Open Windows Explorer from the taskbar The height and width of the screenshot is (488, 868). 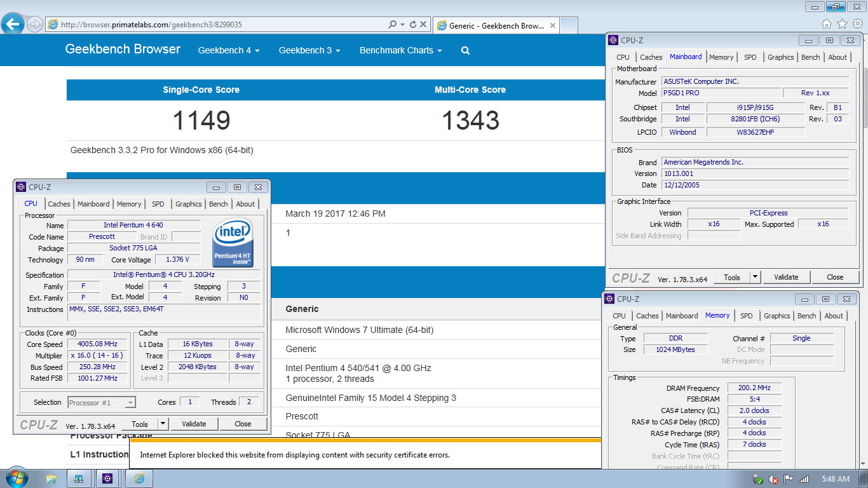(x=51, y=478)
